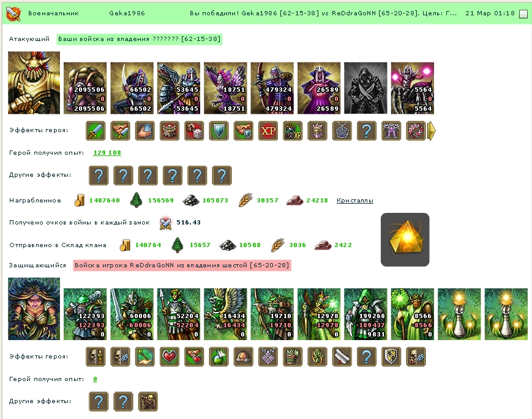Click the attacker troop tile with 2095506 units

click(x=85, y=88)
